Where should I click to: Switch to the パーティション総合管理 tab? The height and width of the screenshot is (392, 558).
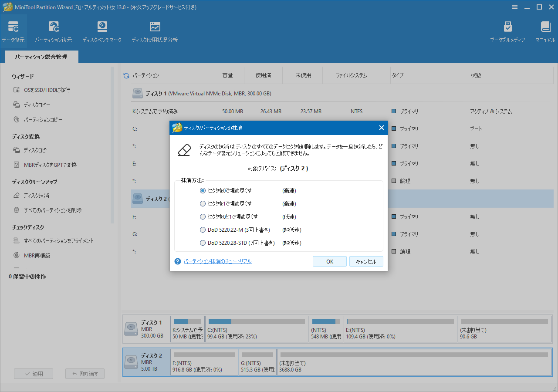pos(41,57)
